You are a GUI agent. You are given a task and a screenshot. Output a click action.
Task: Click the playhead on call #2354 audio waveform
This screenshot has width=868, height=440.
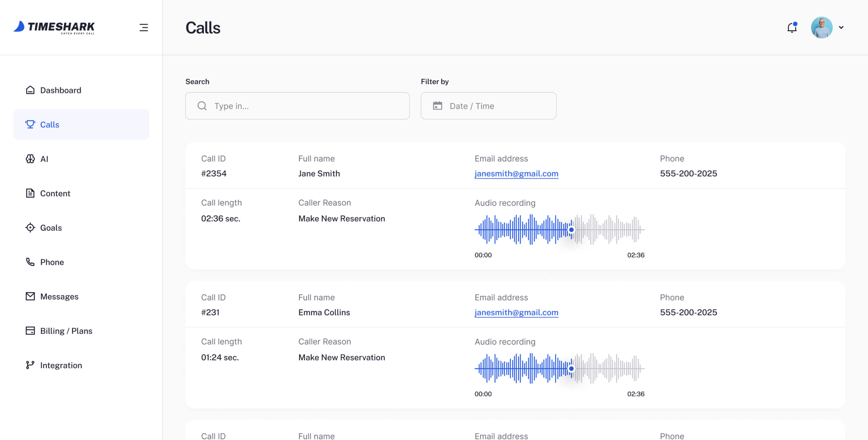coord(571,230)
